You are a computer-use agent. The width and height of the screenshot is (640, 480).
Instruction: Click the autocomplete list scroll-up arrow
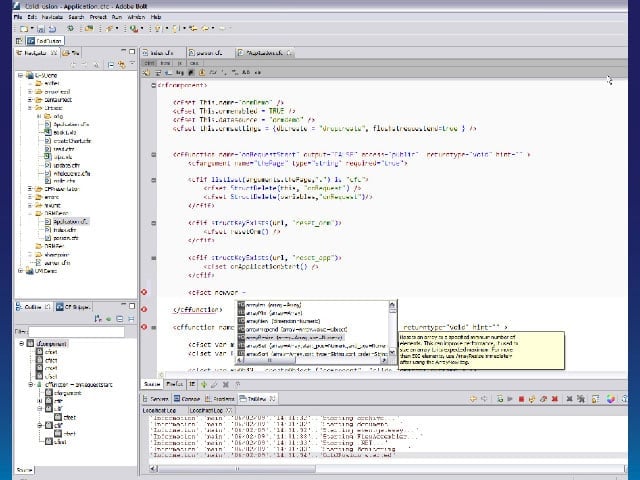392,305
